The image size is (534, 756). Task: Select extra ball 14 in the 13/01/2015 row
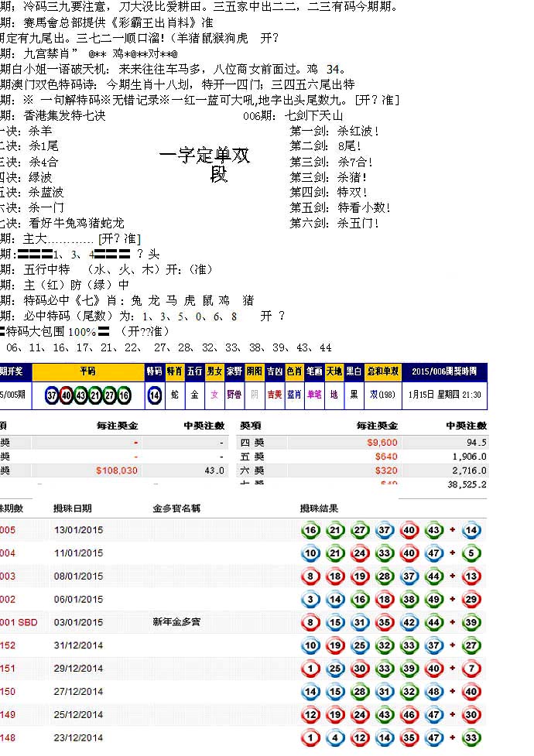[471, 530]
